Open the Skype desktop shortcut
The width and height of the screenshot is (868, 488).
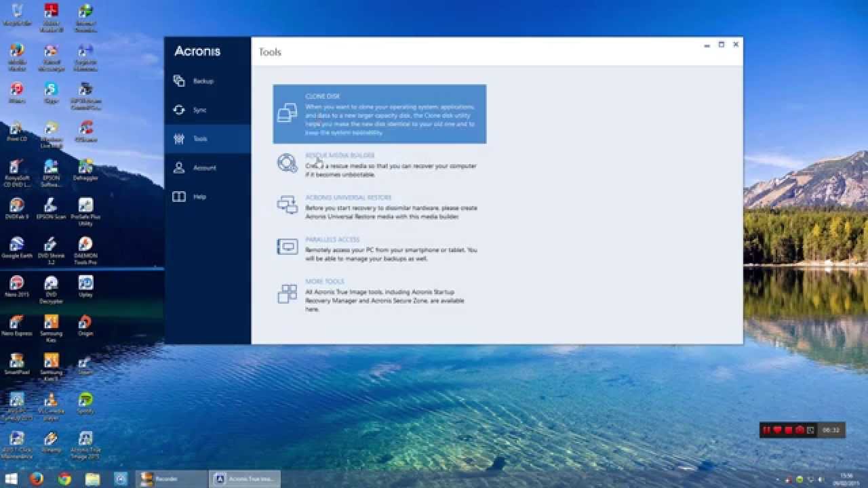51,93
